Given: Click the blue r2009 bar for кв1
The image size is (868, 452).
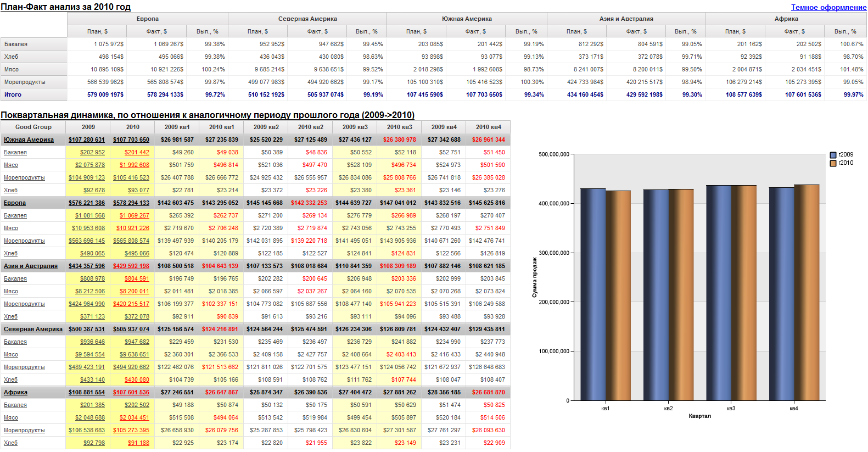Looking at the screenshot, I should pos(593,294).
